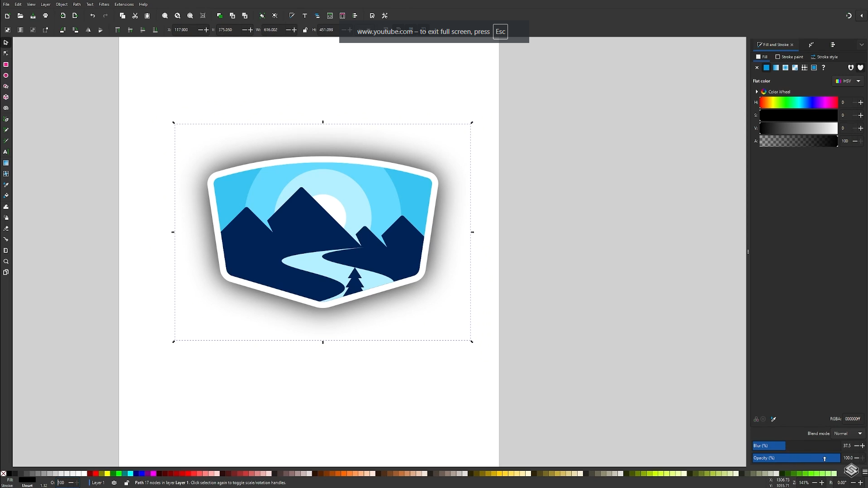Select the 3D box tool
868x488 pixels.
pos(6,97)
